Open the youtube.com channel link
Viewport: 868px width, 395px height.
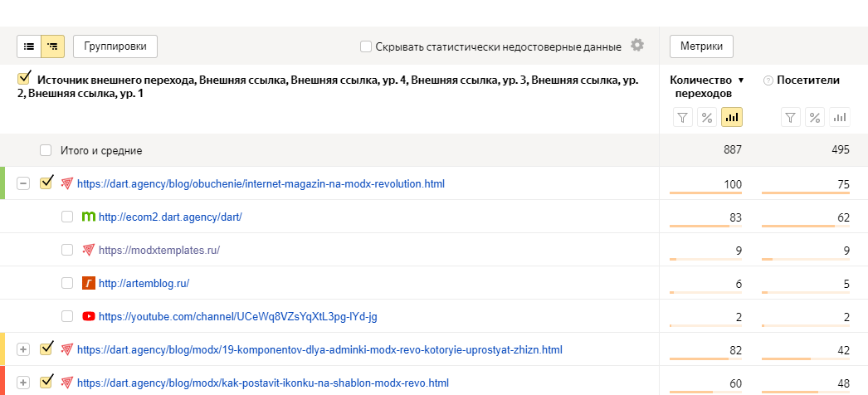238,316
